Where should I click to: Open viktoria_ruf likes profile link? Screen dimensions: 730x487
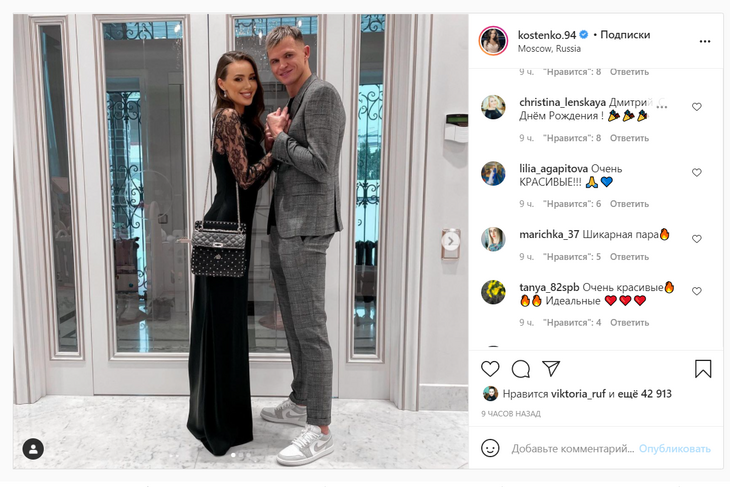pos(578,394)
